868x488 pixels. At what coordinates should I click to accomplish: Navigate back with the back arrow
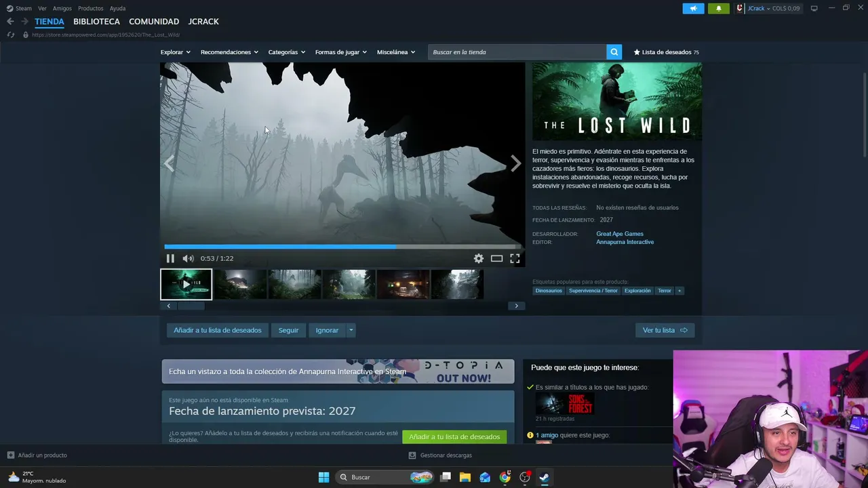pyautogui.click(x=10, y=22)
